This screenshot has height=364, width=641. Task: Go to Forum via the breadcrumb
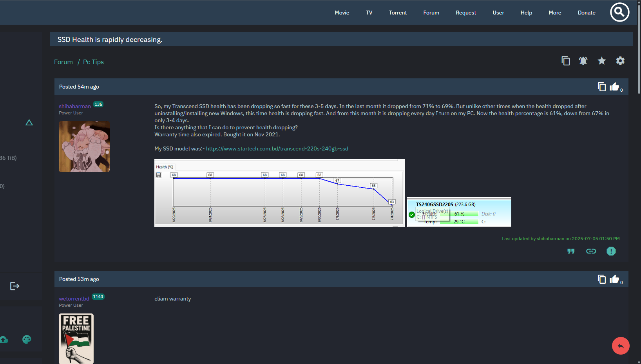pos(63,62)
